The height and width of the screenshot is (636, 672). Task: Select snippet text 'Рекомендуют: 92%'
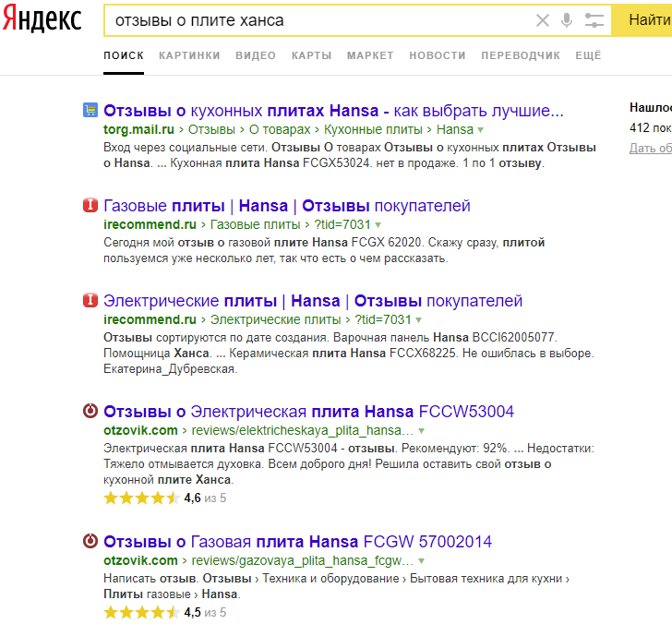point(455,449)
